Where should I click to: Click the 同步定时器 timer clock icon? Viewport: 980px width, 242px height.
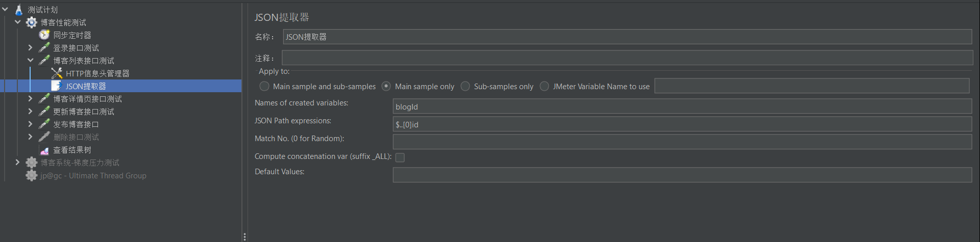coord(44,35)
